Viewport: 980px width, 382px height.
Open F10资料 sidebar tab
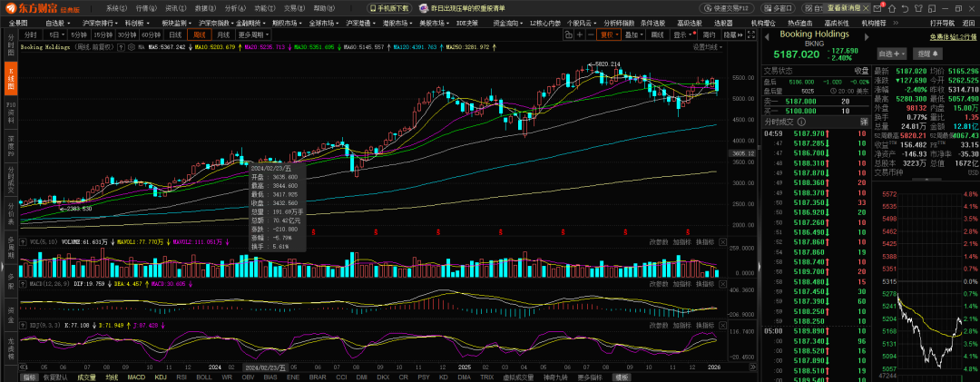click(11, 112)
